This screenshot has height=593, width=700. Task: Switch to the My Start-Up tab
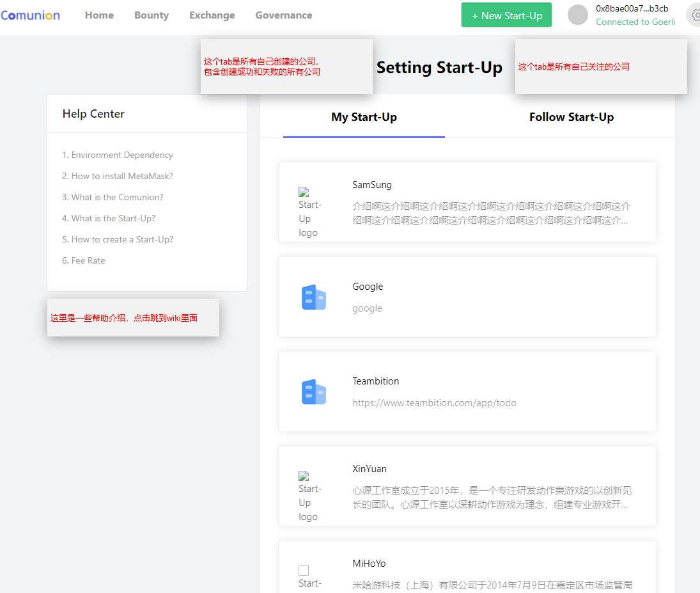364,118
